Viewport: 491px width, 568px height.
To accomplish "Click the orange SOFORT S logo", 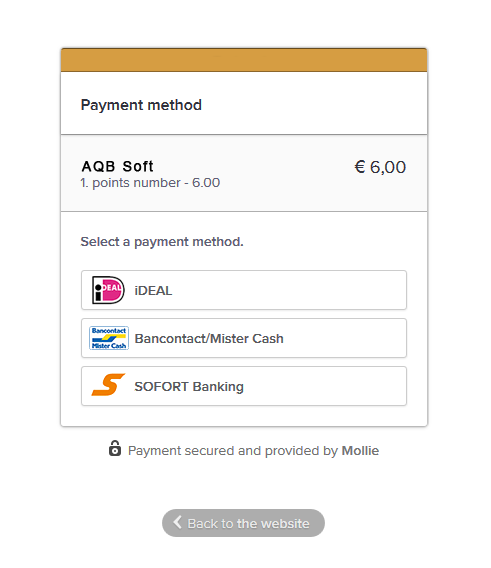I will 108,385.
